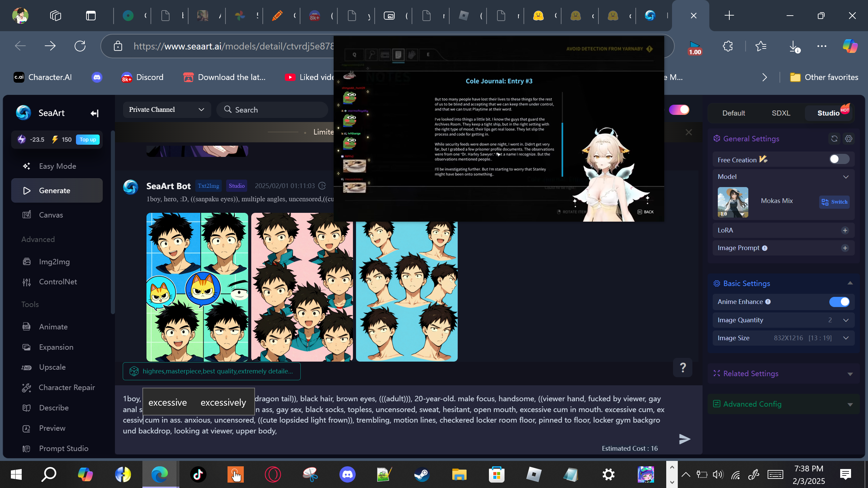Disable the Anime Enhance toggle
The width and height of the screenshot is (868, 488).
[x=839, y=302]
